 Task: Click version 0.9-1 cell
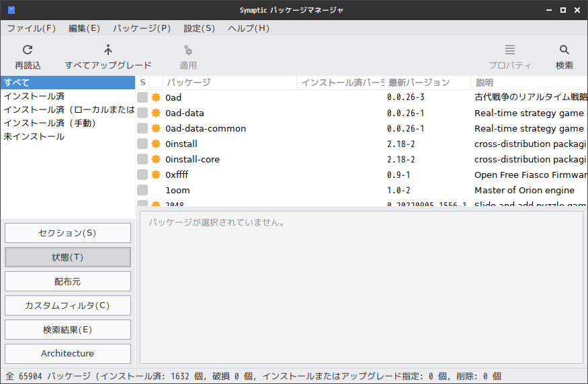[398, 175]
